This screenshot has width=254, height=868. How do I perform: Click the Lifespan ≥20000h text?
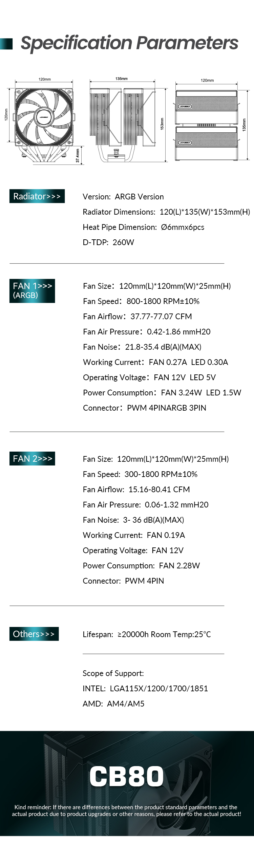pos(147,634)
